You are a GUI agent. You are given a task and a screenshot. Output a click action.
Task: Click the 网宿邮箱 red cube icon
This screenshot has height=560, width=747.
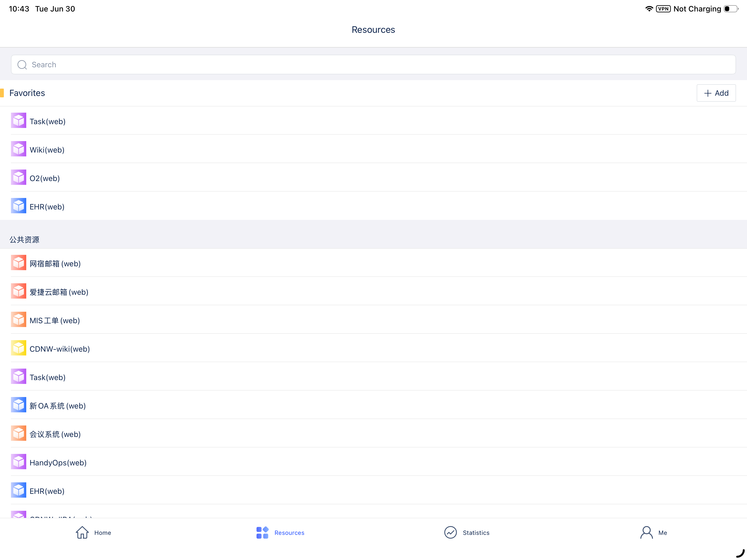(19, 263)
